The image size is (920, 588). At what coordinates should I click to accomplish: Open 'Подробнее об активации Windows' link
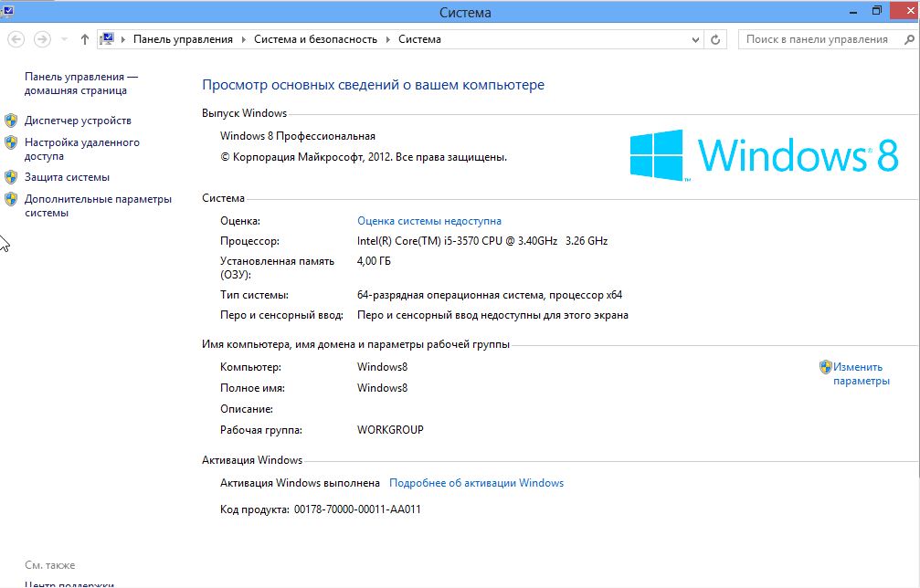pos(476,483)
